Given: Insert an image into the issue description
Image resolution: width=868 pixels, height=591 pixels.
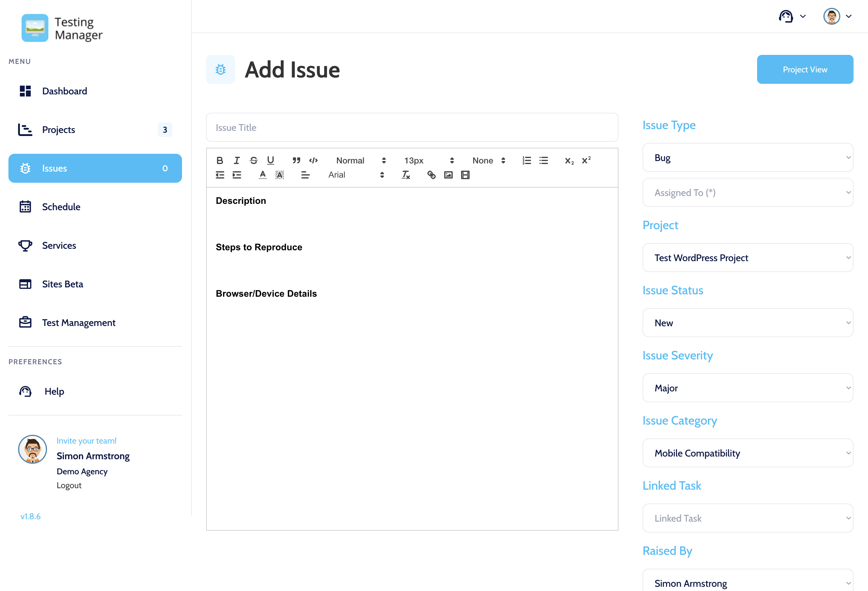Looking at the screenshot, I should [448, 175].
